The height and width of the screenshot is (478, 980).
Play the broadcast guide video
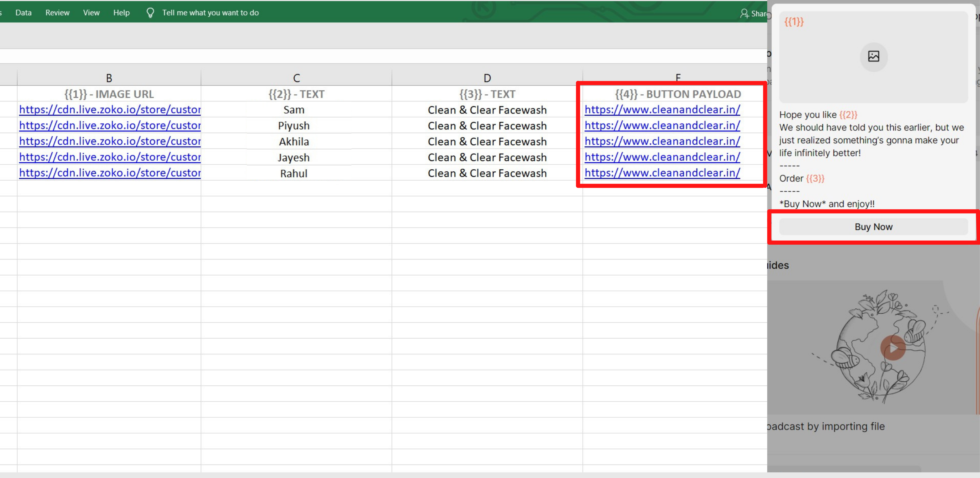pyautogui.click(x=892, y=348)
